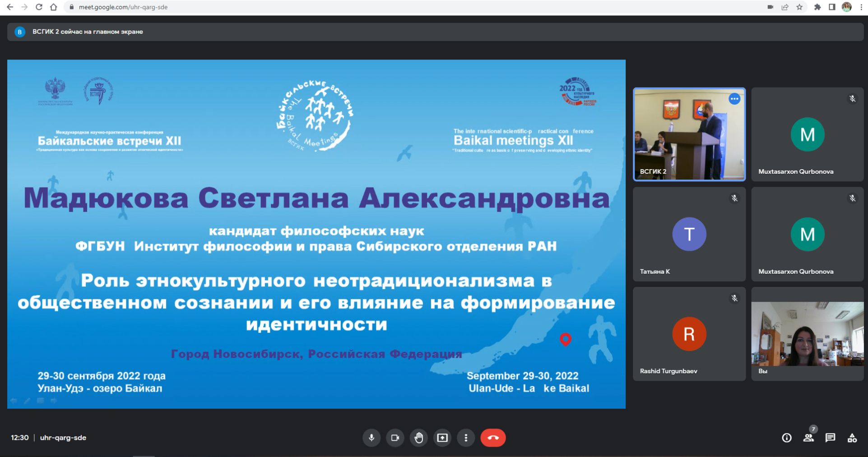Leave the call with red hang-up button
Screen dimensions: 868x457
click(493, 438)
